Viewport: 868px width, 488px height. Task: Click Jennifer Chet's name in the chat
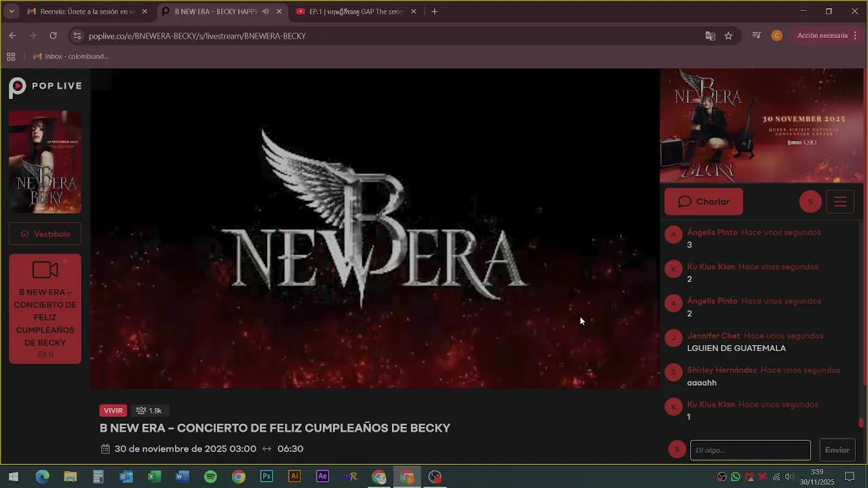(713, 336)
